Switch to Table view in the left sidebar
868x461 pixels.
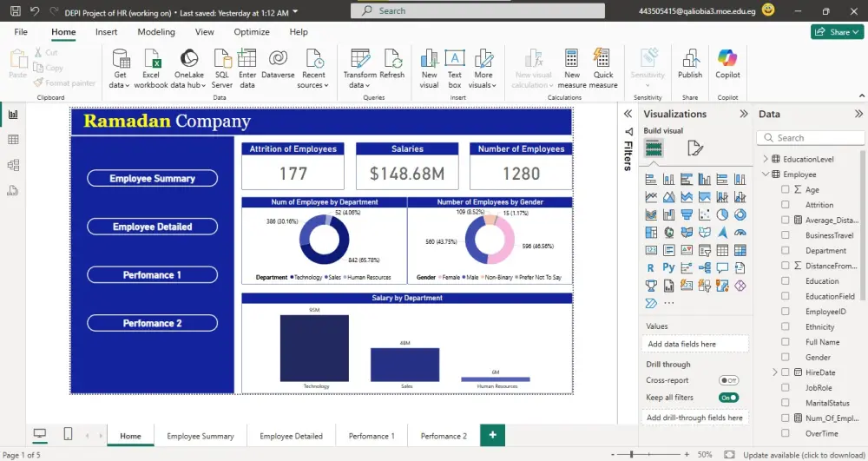13,140
